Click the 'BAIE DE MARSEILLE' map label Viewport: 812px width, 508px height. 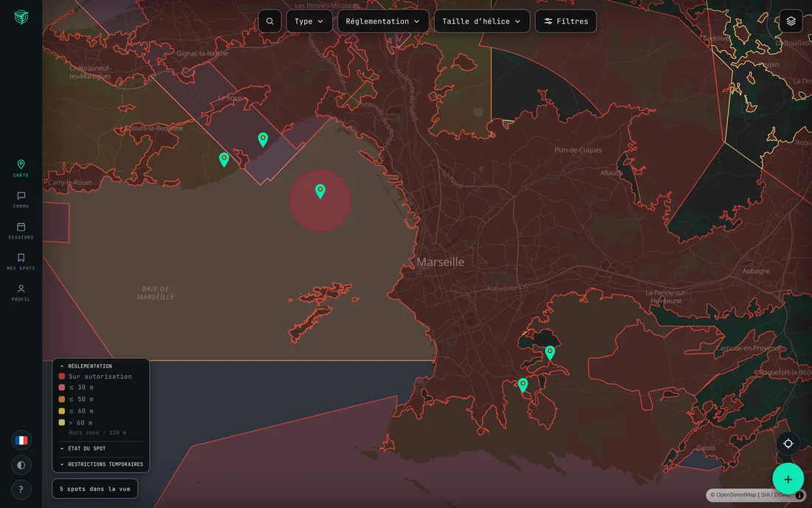coord(155,293)
